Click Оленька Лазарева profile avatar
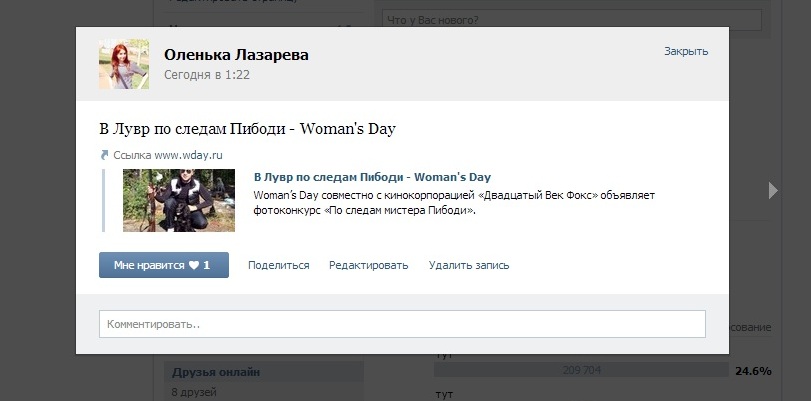 (x=124, y=64)
